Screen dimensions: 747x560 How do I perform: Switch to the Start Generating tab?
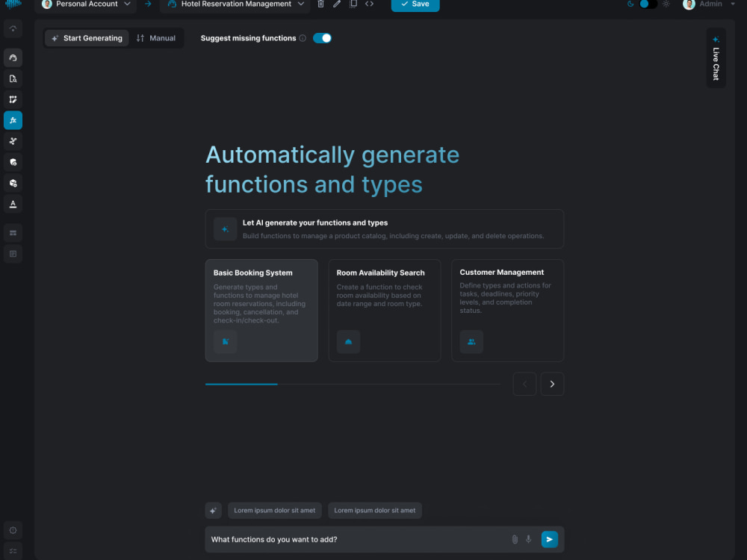(x=87, y=38)
